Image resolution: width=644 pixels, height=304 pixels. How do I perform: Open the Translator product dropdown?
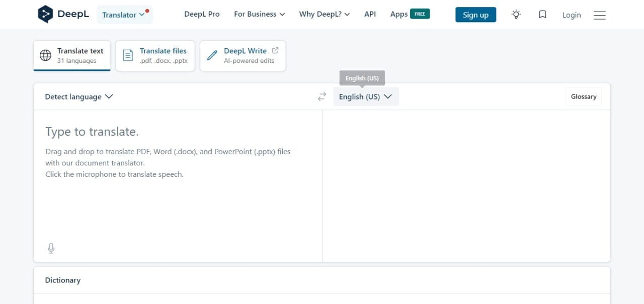click(124, 15)
